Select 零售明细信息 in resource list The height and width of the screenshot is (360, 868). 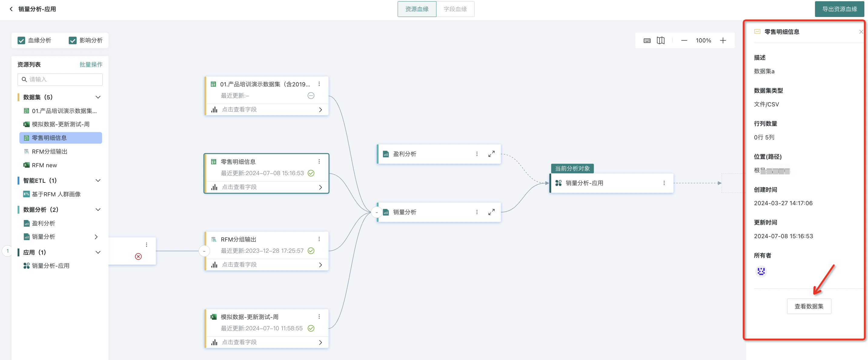tap(61, 138)
